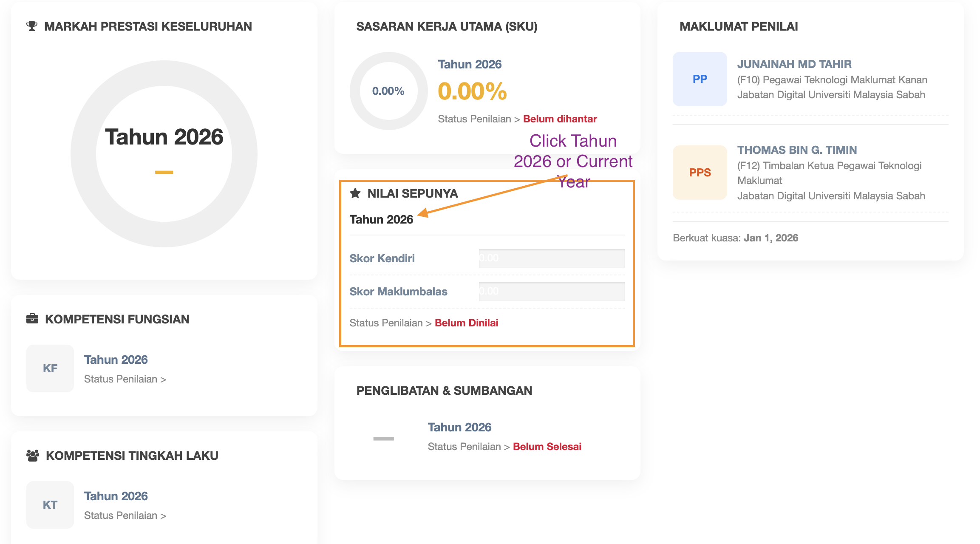
Task: Click the people icon beside Kompetensi Tingkah Laku
Action: pos(33,456)
